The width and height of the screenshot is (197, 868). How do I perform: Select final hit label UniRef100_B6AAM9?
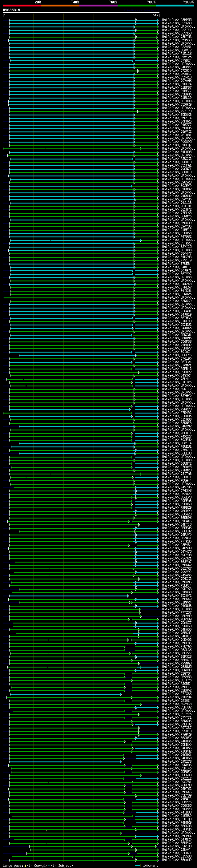(x=177, y=860)
